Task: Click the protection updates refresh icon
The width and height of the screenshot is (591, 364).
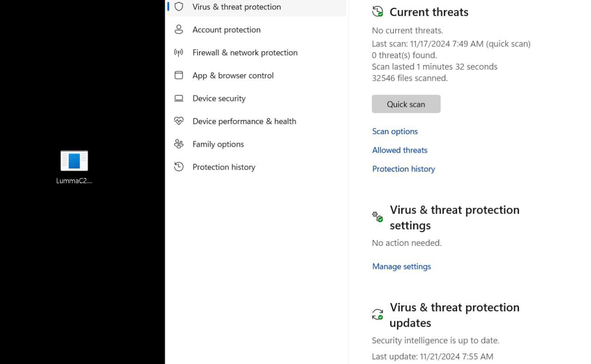Action: coord(378,314)
